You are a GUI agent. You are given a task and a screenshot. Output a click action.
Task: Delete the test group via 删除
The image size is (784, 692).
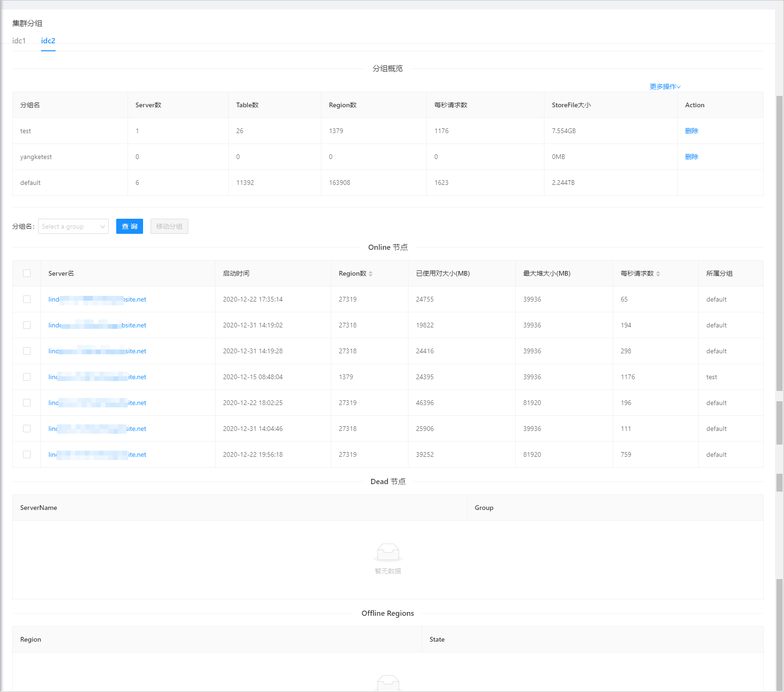coord(691,131)
